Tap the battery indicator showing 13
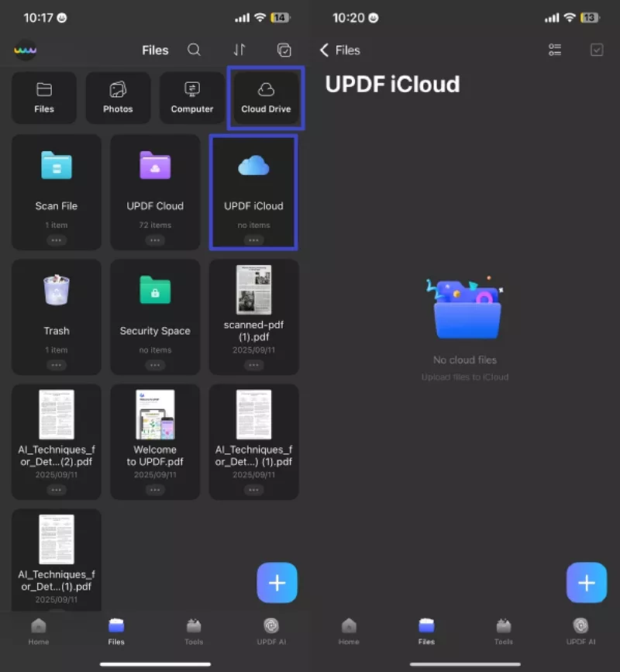620x672 pixels. (590, 18)
